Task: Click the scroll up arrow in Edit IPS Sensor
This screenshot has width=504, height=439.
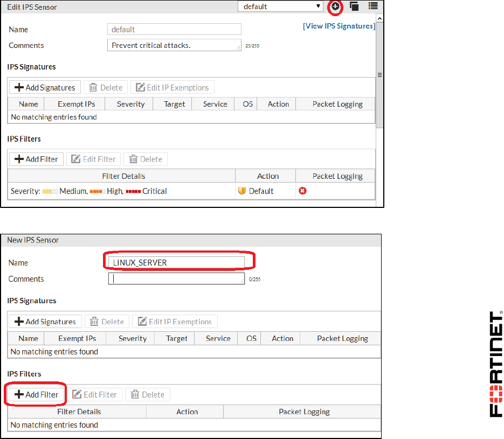Action: [x=379, y=19]
